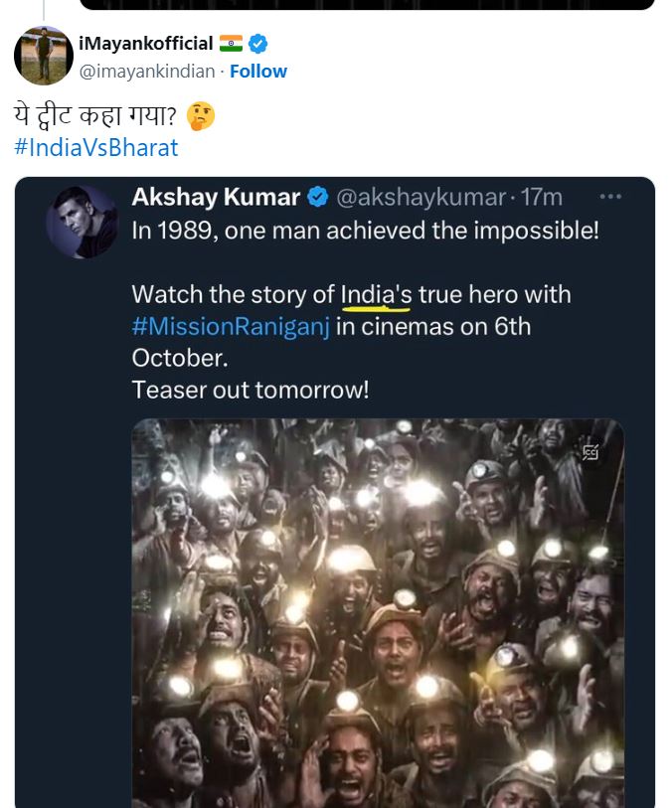The width and height of the screenshot is (672, 808).
Task: Click the Hindi tweet text line
Action: (95, 117)
